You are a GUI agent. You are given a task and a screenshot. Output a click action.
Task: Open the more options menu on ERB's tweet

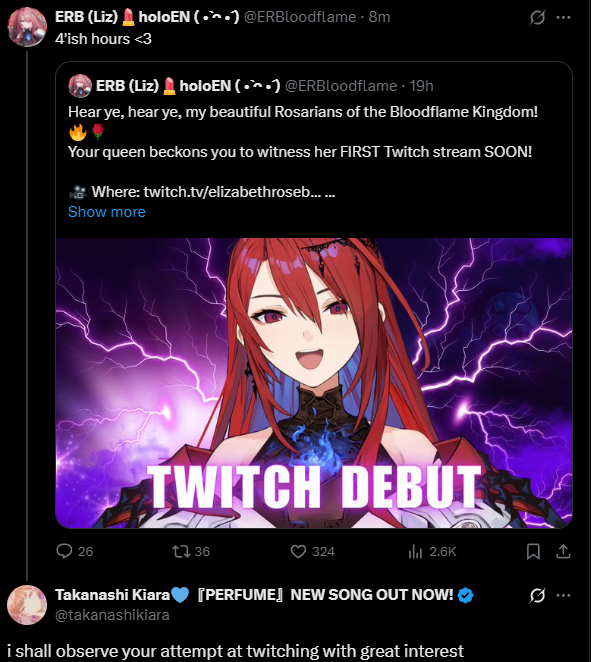click(x=564, y=18)
